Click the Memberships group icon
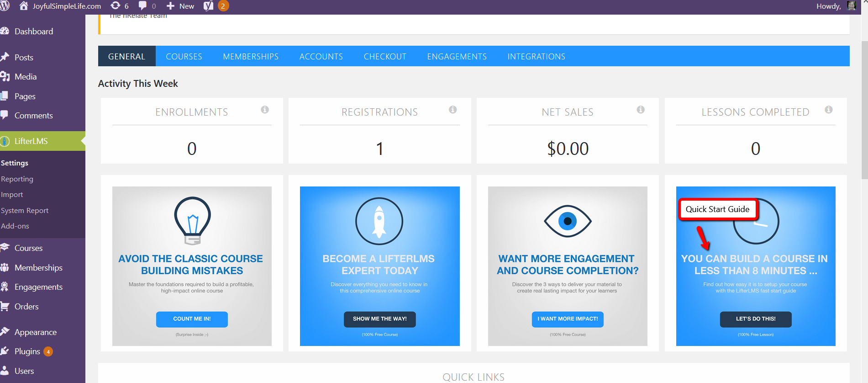Screen dimensions: 868x383 point(5,267)
